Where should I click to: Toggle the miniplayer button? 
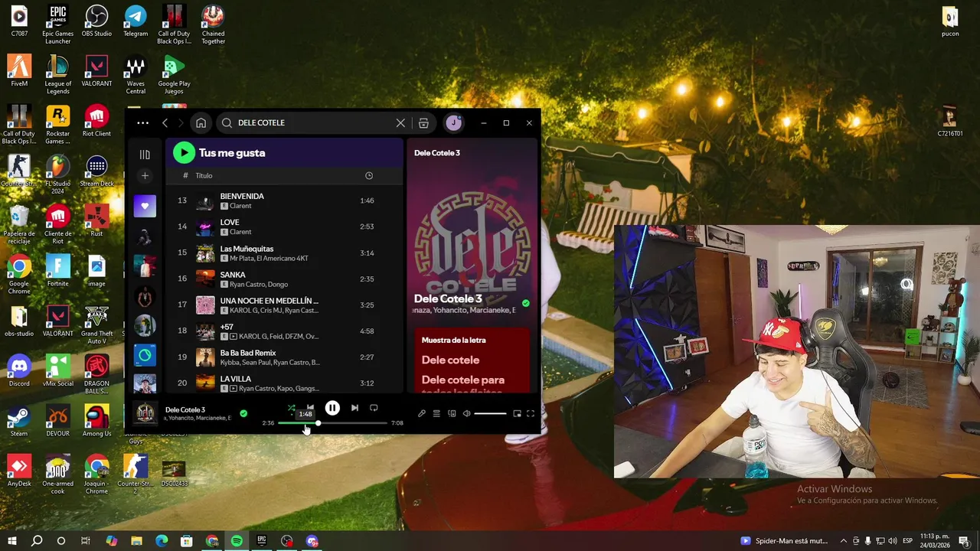[517, 413]
